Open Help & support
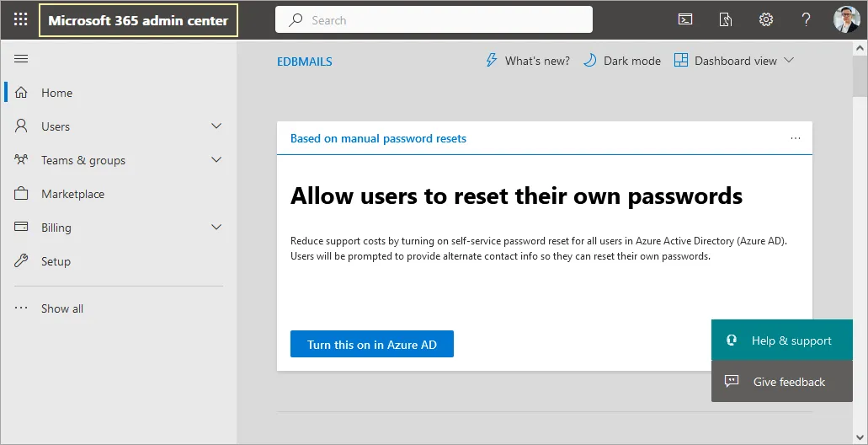 click(781, 340)
